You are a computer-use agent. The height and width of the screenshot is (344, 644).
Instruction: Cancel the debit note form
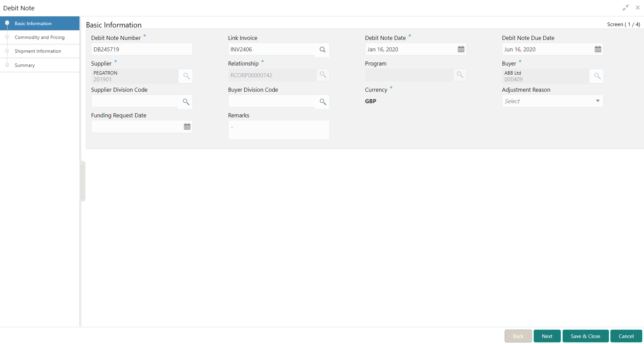coord(626,336)
